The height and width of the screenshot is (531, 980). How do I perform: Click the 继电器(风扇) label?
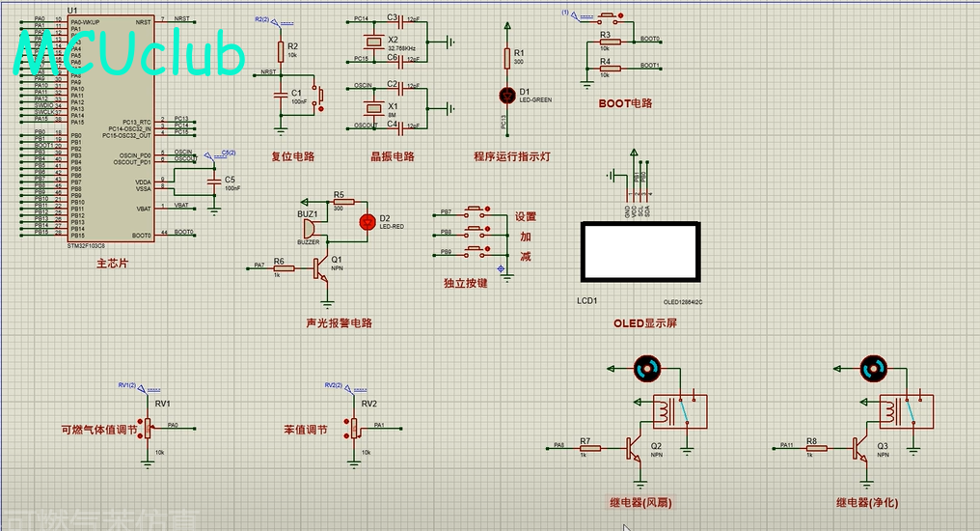click(640, 502)
